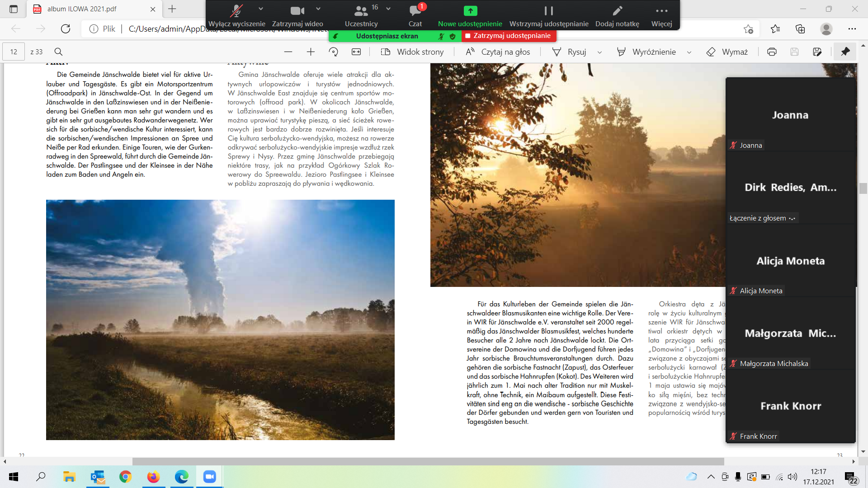This screenshot has width=868, height=488.
Task: Click the horizontal scrollbar of the PDF
Action: 428,461
